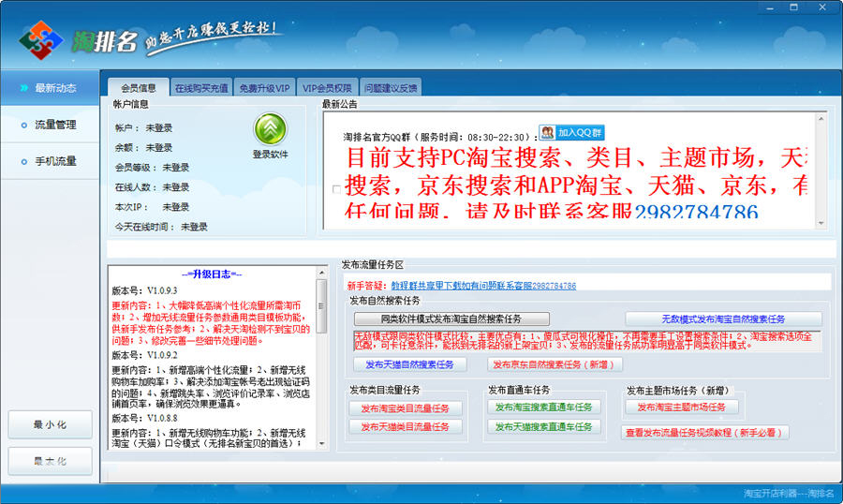The image size is (843, 504).
Task: Switch to the VIP会员权限 tab
Action: click(327, 88)
